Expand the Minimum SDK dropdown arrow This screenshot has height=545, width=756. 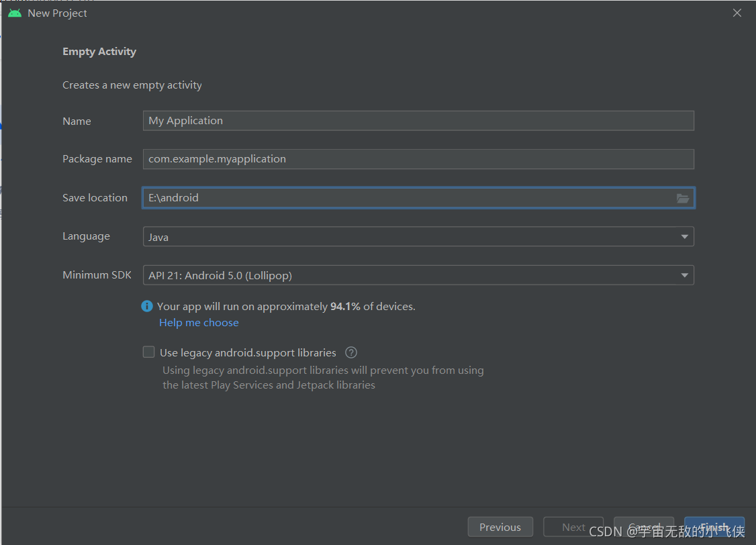tap(684, 275)
